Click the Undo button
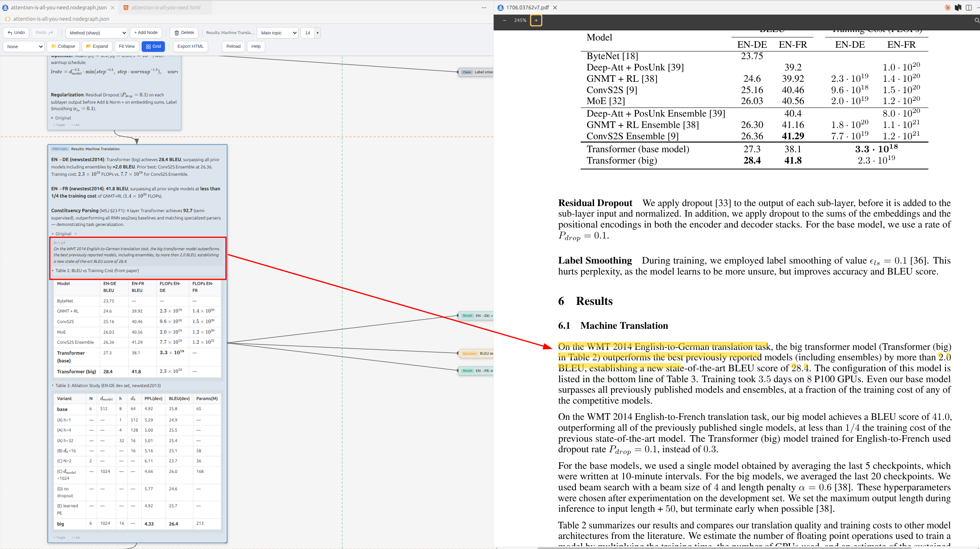Viewport: 980px width, 549px height. [x=16, y=33]
